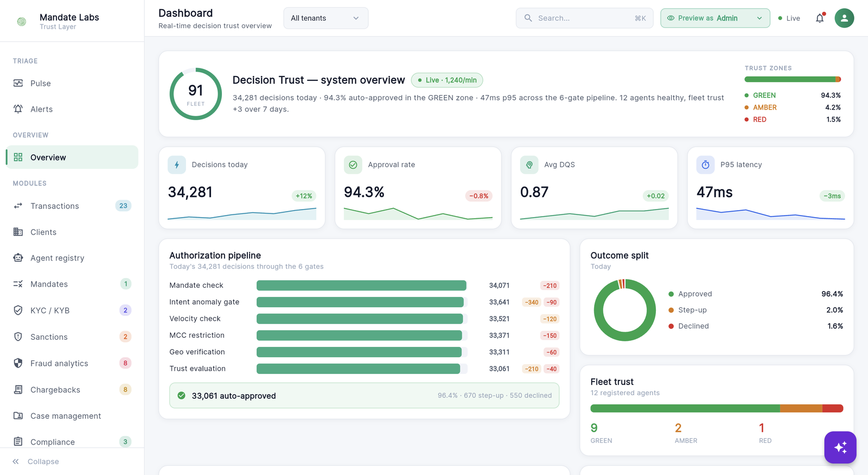Click the Decisions today 34,281 value
Viewport: 868px width, 475px height.
point(190,192)
